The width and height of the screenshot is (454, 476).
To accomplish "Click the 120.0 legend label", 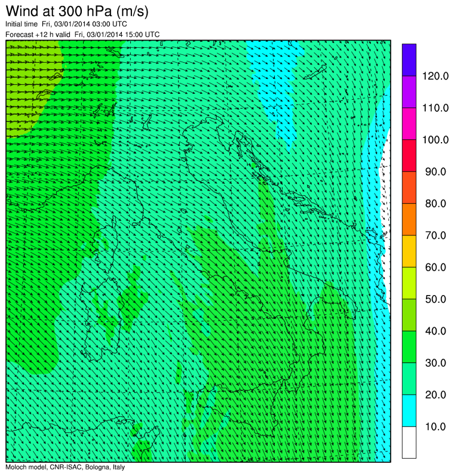I will click(435, 76).
